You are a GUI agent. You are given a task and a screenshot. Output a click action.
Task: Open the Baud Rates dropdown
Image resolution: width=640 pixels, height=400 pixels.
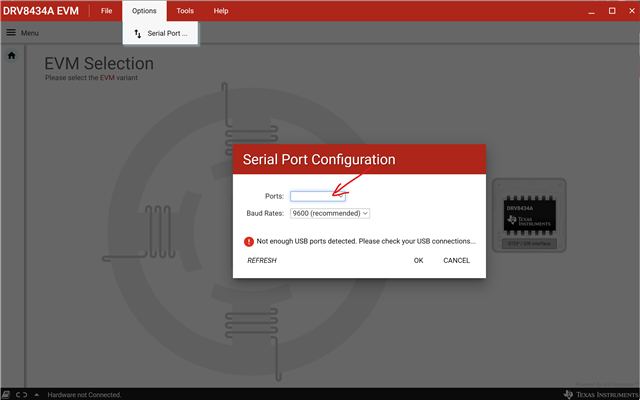click(x=330, y=213)
